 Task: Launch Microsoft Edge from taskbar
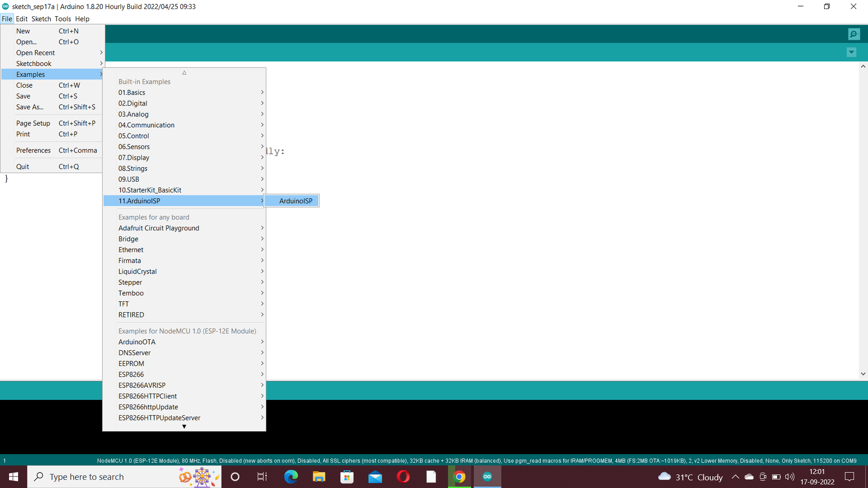[x=291, y=477]
